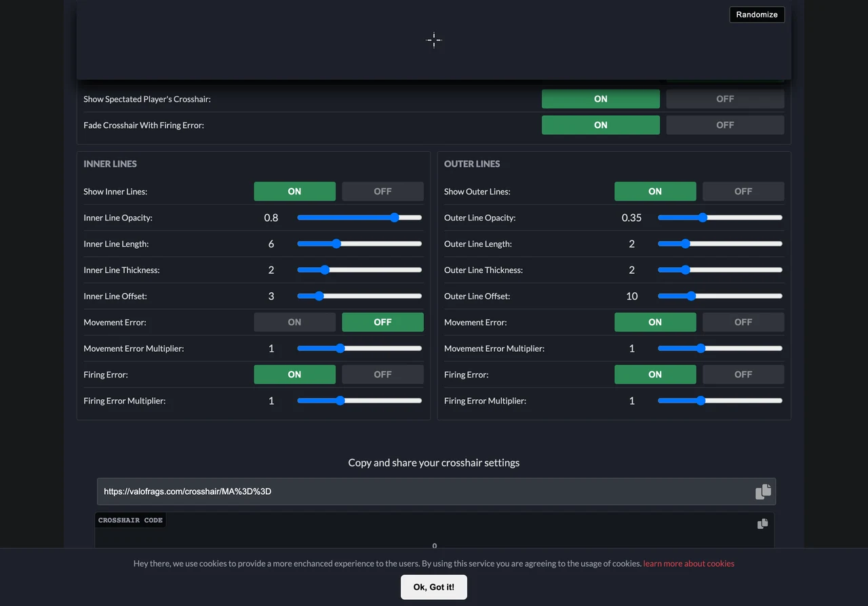Click the OUTER LINES section heading
The width and height of the screenshot is (868, 606).
[x=472, y=164]
